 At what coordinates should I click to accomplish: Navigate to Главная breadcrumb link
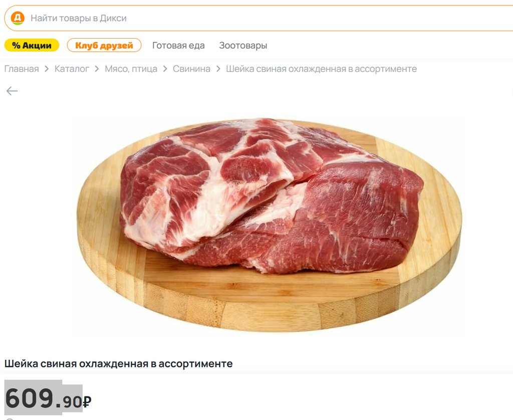pos(22,69)
